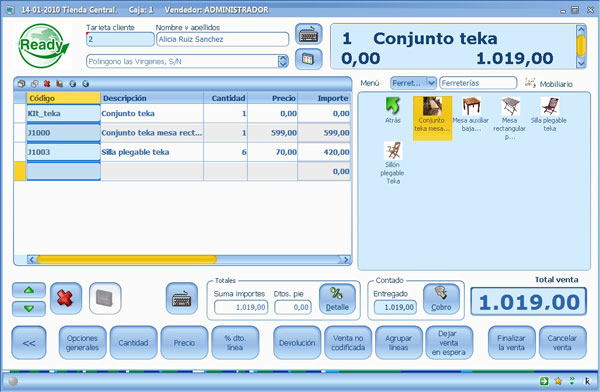Click the green arrow icon in status bar

click(x=544, y=381)
